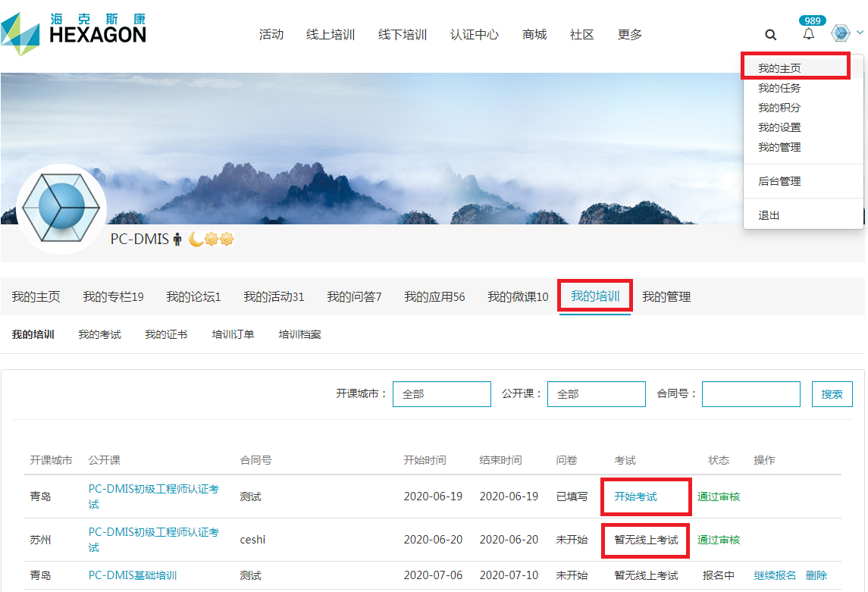The width and height of the screenshot is (868, 592).
Task: Click the 989 notification count badge
Action: 813,20
